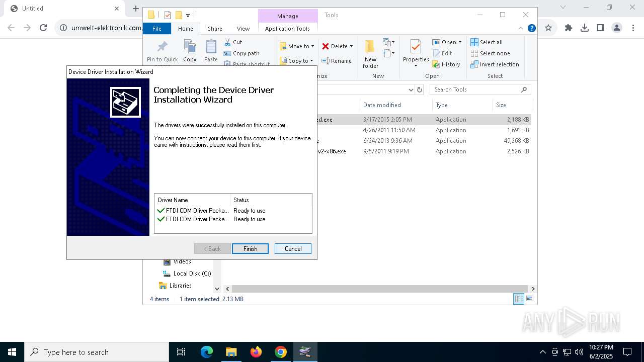Click the Paste icon in the Explorer ribbon
The image size is (644, 362).
coord(211,47)
